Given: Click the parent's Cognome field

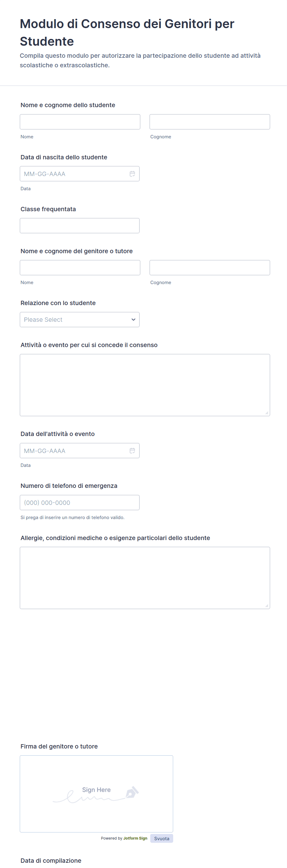Looking at the screenshot, I should (210, 267).
